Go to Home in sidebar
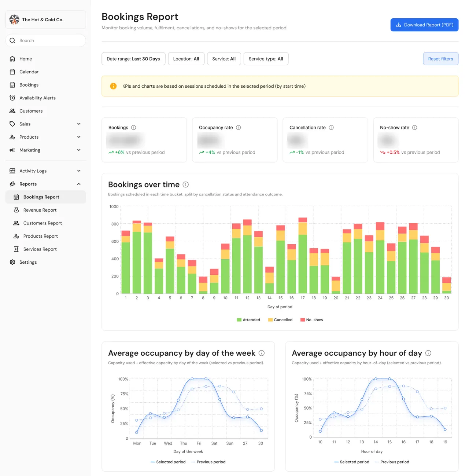469x476 pixels. tap(45, 59)
